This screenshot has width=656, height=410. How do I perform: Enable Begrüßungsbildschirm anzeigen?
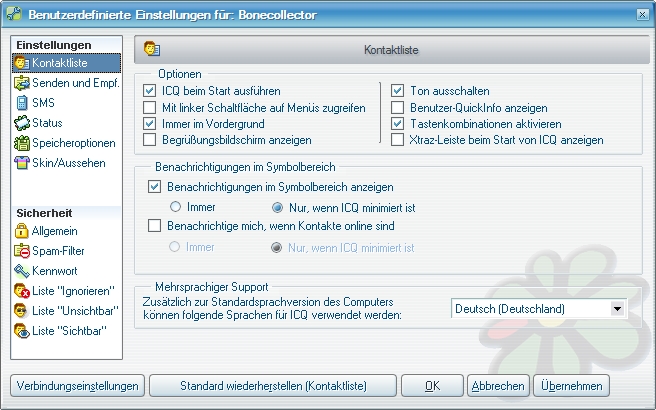[x=149, y=140]
